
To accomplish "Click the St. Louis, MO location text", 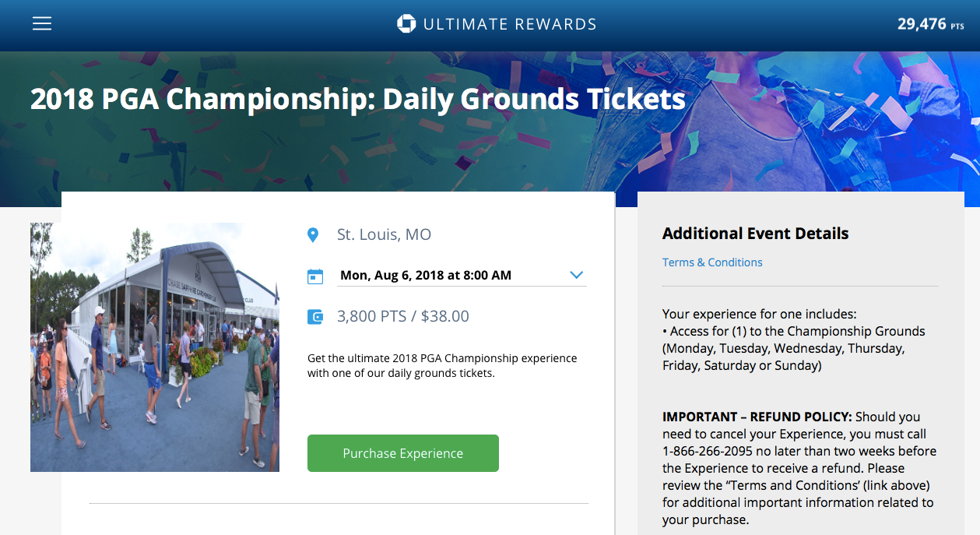I will [384, 234].
